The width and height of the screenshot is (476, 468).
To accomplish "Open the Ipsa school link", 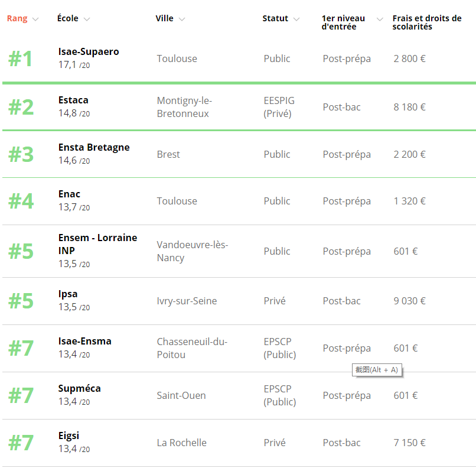I will (x=68, y=294).
